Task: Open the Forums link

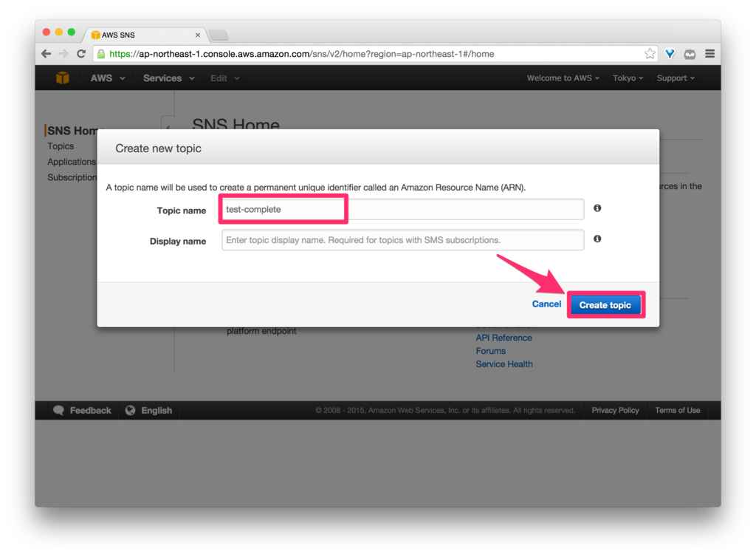Action: pyautogui.click(x=491, y=351)
